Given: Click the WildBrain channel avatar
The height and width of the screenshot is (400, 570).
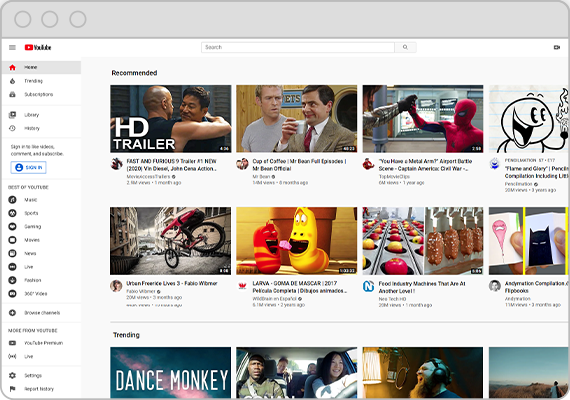Looking at the screenshot, I should 242,286.
